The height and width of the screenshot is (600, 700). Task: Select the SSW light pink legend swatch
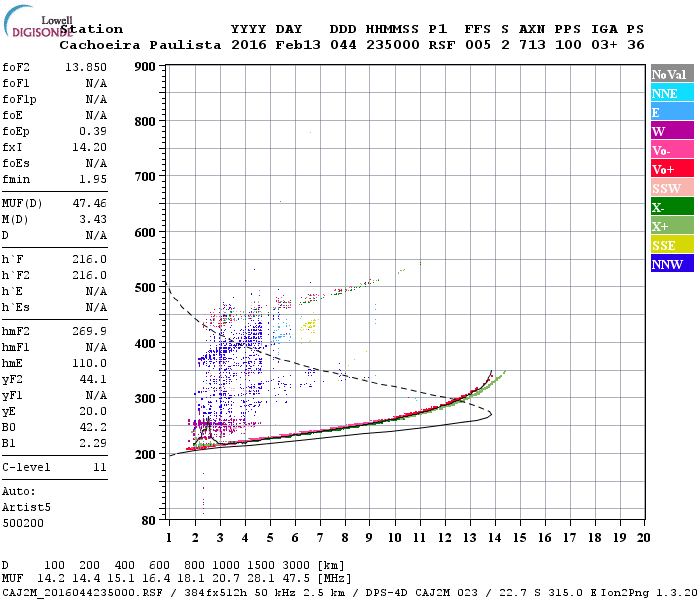672,188
